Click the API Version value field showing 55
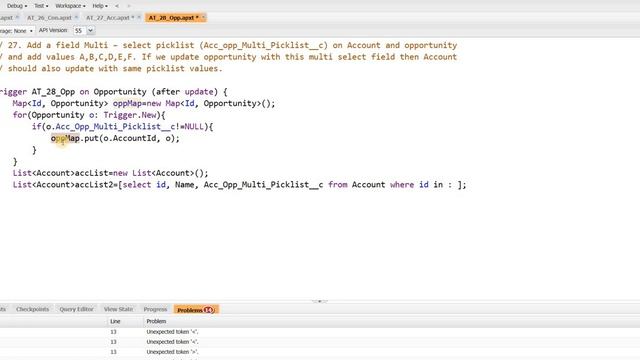 point(79,31)
